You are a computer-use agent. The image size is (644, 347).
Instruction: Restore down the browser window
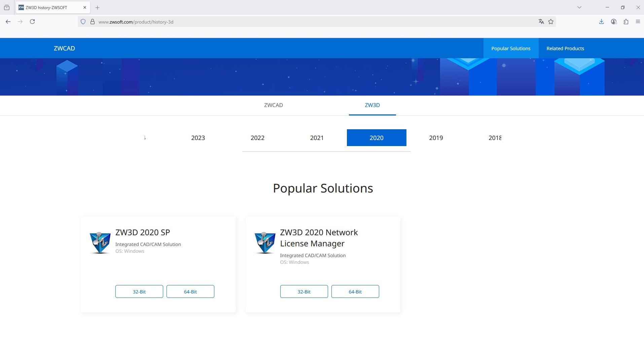(x=623, y=7)
